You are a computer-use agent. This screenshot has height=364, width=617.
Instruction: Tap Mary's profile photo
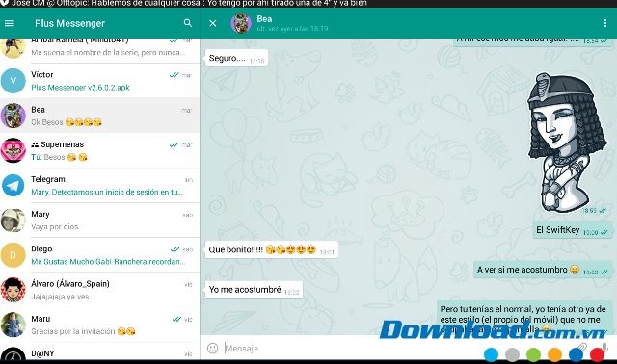tap(13, 221)
